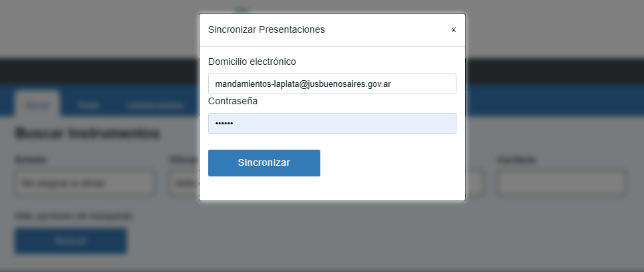Click the Domicilio electrónico label

pyautogui.click(x=252, y=61)
